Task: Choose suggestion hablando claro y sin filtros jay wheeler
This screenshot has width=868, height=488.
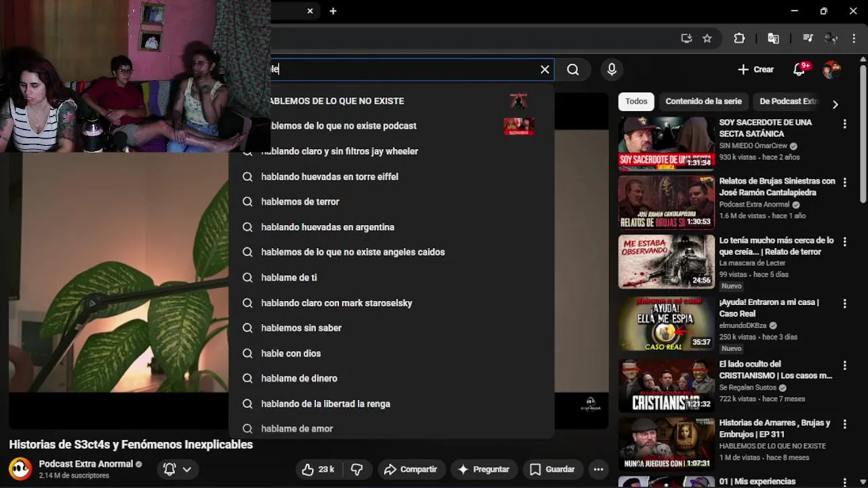Action: [x=391, y=151]
